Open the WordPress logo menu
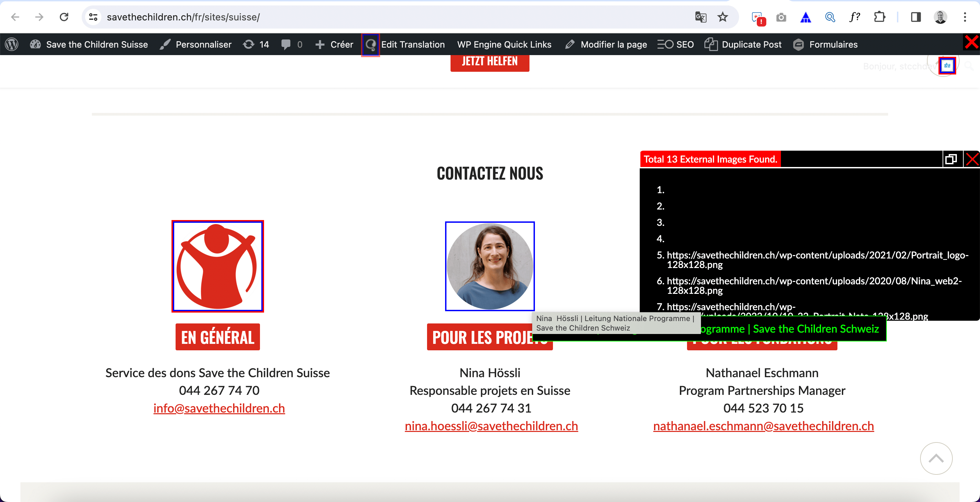980x502 pixels. click(x=12, y=45)
